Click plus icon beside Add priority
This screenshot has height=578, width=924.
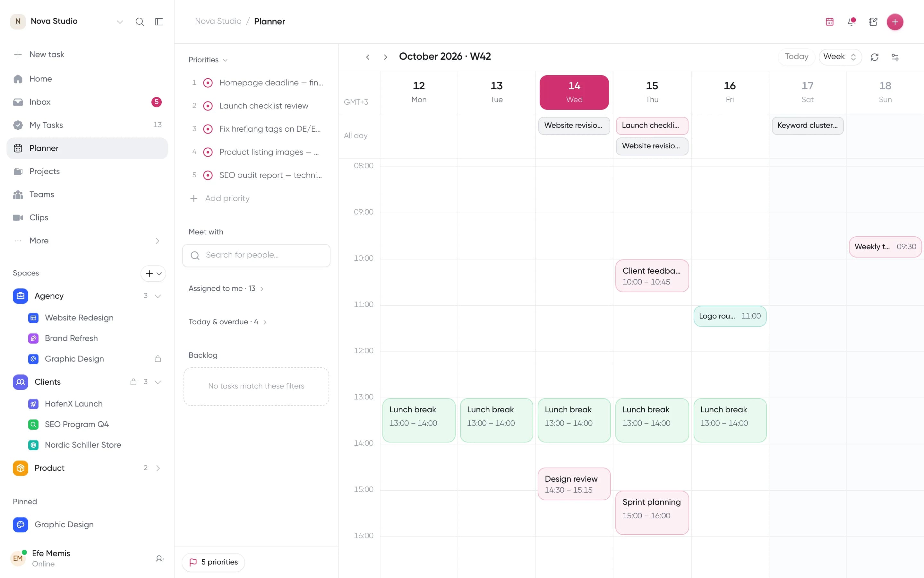coord(194,198)
